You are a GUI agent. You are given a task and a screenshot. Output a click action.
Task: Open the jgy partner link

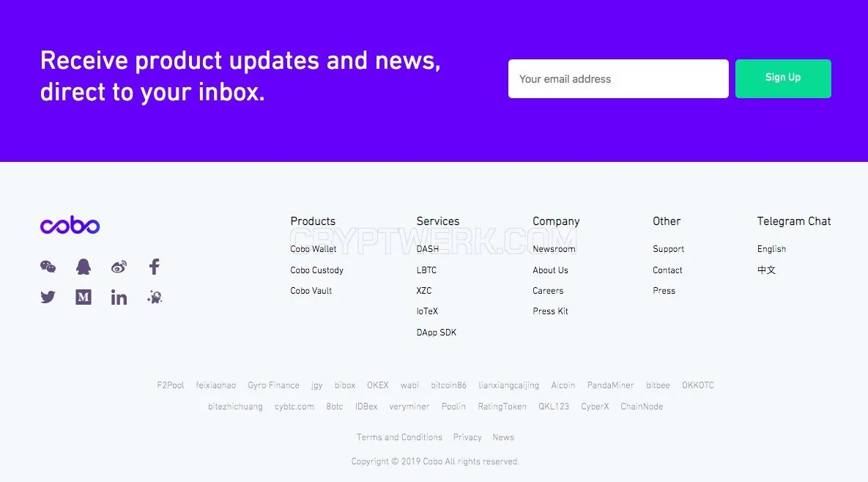point(316,385)
